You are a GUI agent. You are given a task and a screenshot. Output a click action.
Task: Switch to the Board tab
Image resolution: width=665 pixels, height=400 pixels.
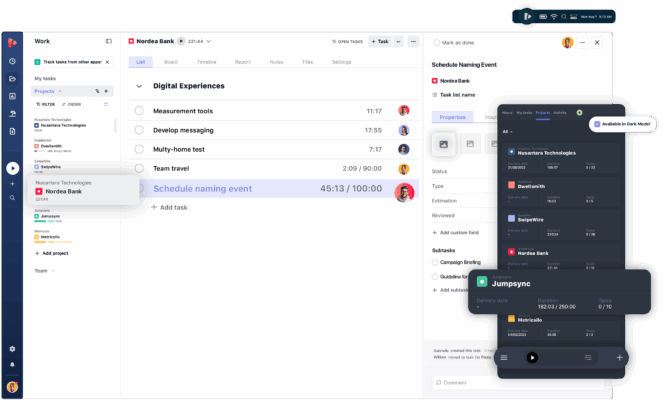[x=171, y=62]
